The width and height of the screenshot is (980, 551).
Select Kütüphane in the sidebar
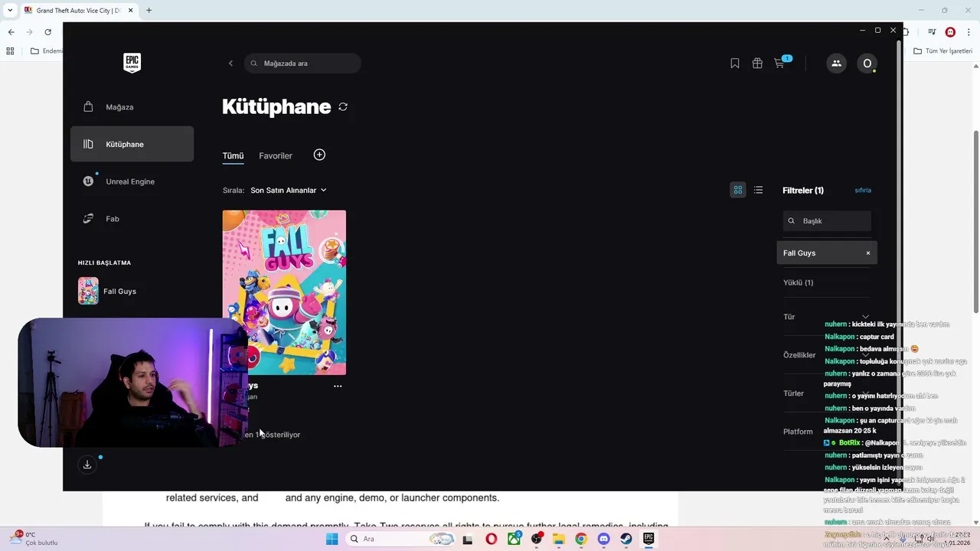(132, 144)
